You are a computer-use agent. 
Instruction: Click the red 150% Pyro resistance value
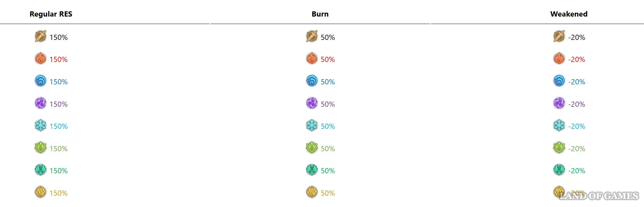[58, 60]
